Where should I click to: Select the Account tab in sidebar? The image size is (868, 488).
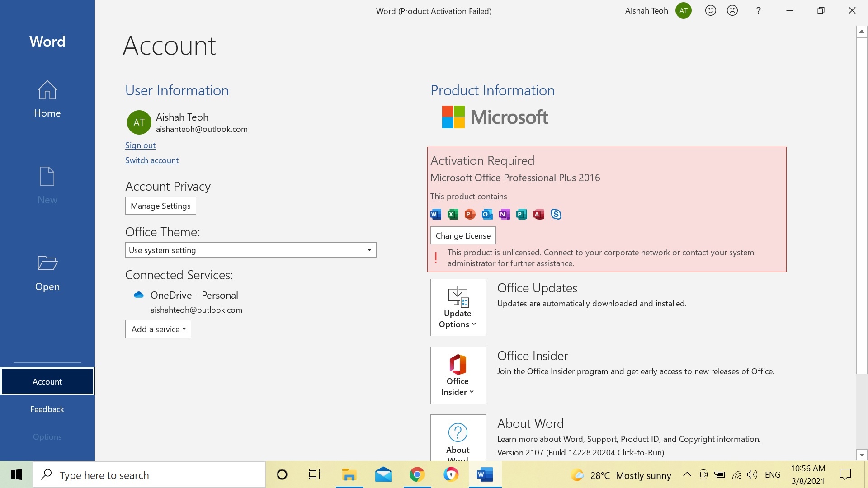click(x=47, y=381)
